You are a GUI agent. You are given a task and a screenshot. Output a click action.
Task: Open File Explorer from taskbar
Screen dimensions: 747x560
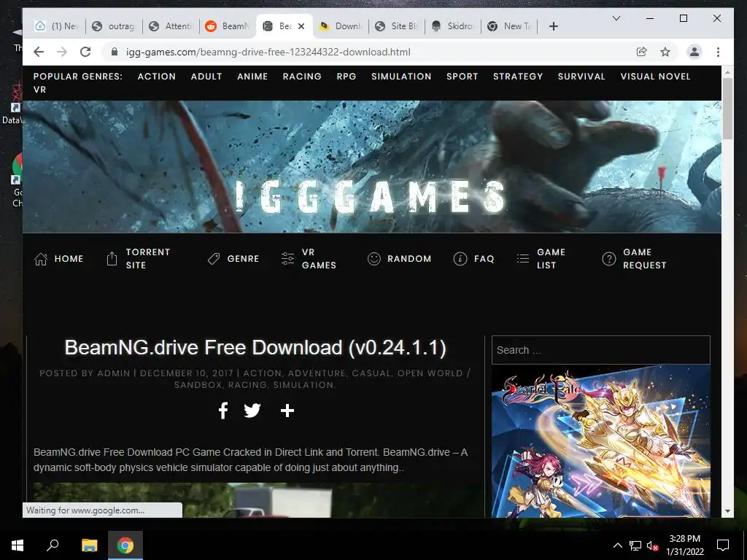tap(89, 545)
